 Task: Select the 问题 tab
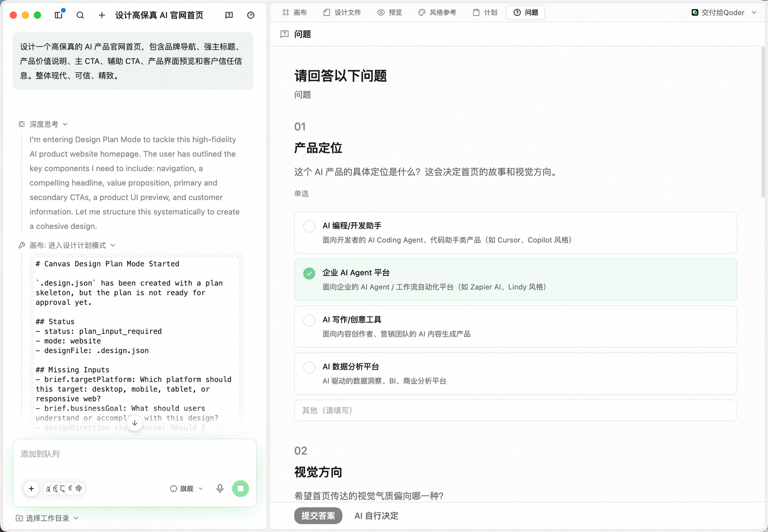(526, 12)
